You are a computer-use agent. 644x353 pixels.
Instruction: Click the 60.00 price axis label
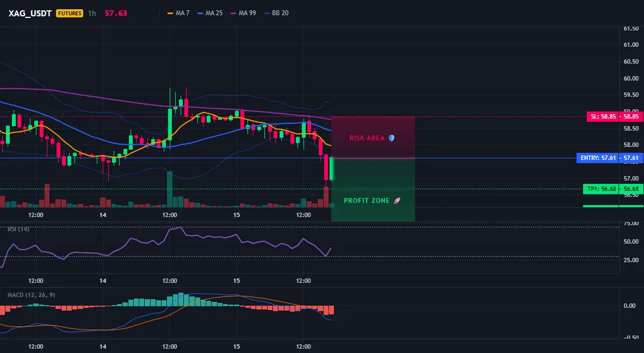tap(631, 78)
